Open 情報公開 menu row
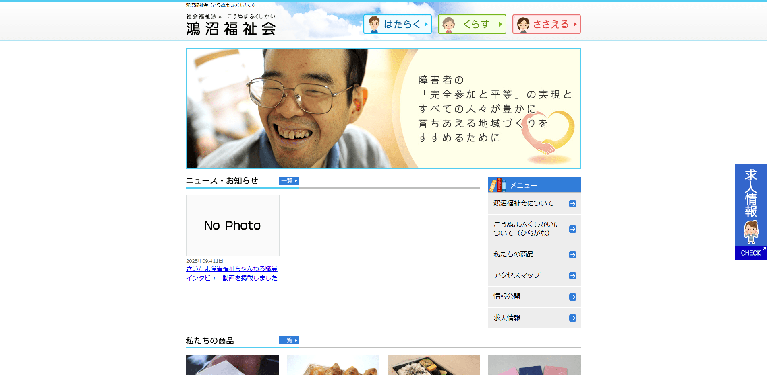The height and width of the screenshot is (375, 767). point(534,297)
